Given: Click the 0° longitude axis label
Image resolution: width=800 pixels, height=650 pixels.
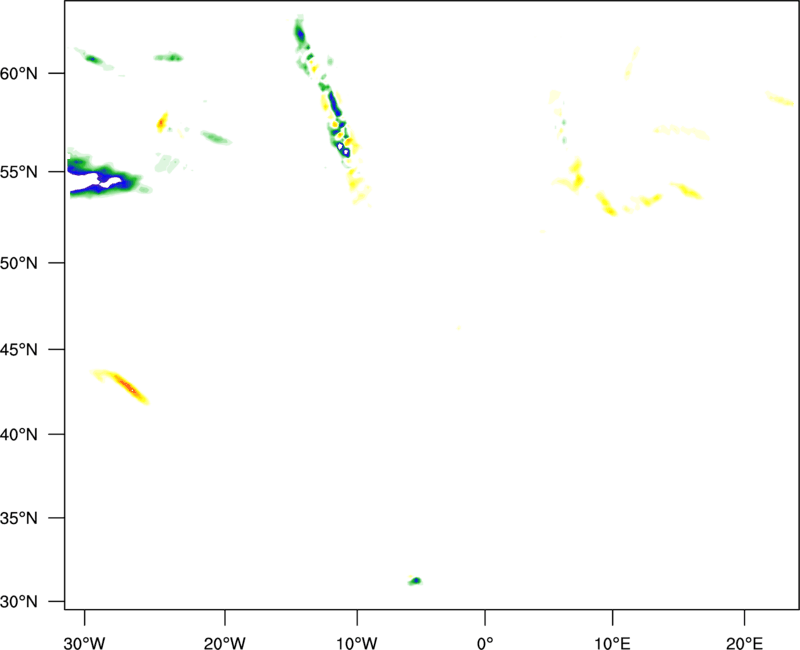Looking at the screenshot, I should pyautogui.click(x=485, y=643).
